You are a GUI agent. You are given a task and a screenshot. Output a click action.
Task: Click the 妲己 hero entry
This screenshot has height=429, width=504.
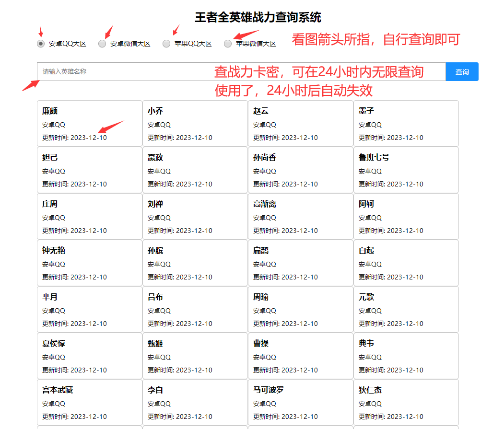[90, 170]
